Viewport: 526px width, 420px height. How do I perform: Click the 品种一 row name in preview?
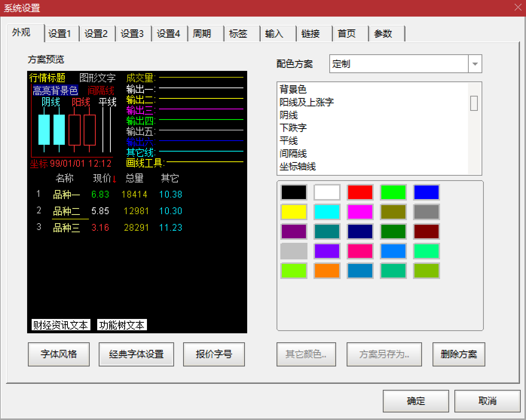(67, 195)
